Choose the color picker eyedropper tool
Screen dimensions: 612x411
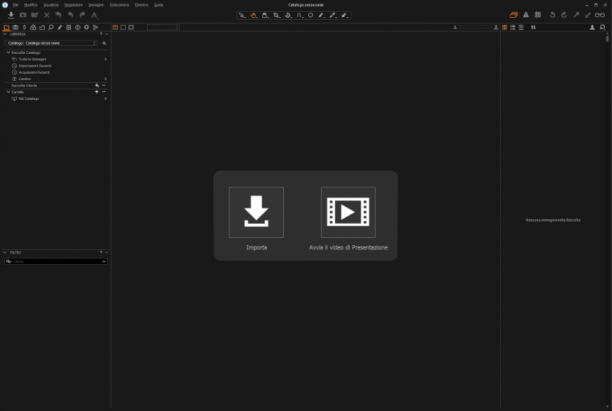(333, 16)
